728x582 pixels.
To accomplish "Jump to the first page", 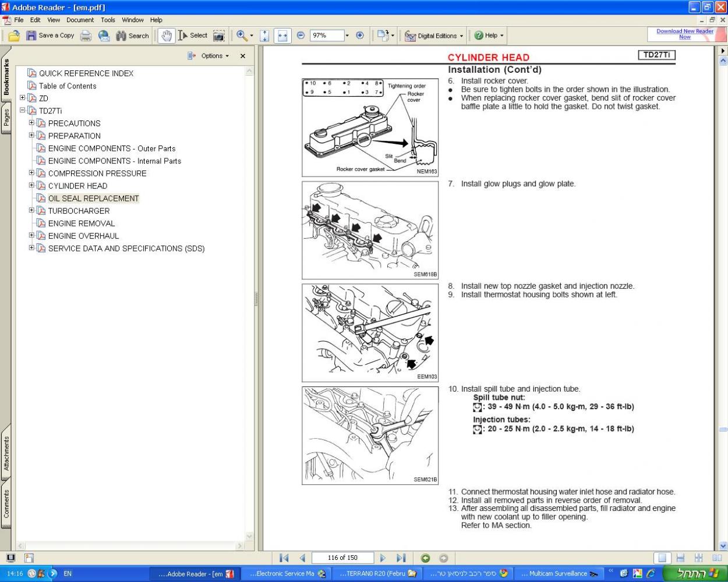I will click(284, 558).
